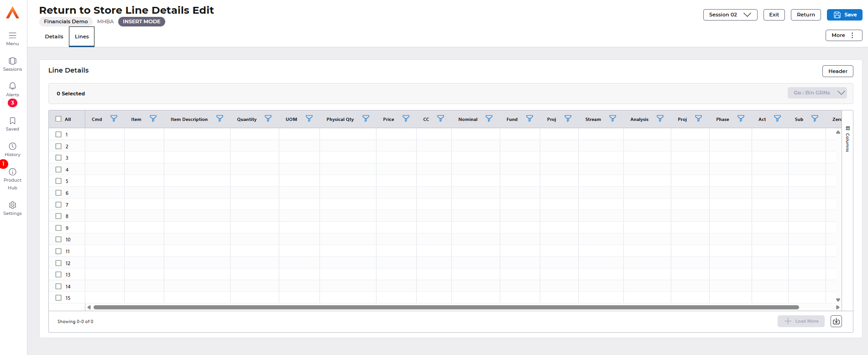Filter the Phase column
The height and width of the screenshot is (355, 868).
pyautogui.click(x=741, y=119)
